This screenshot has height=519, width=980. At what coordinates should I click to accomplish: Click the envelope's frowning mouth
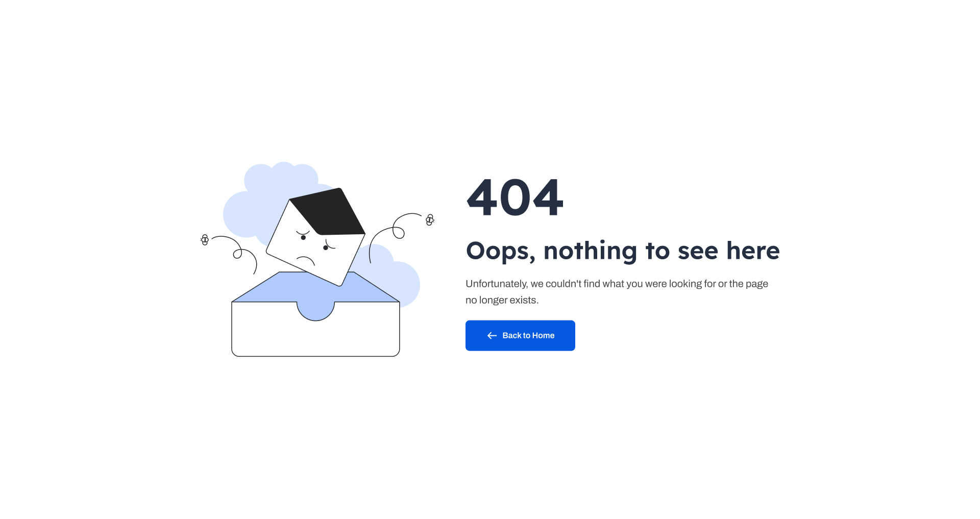(306, 261)
